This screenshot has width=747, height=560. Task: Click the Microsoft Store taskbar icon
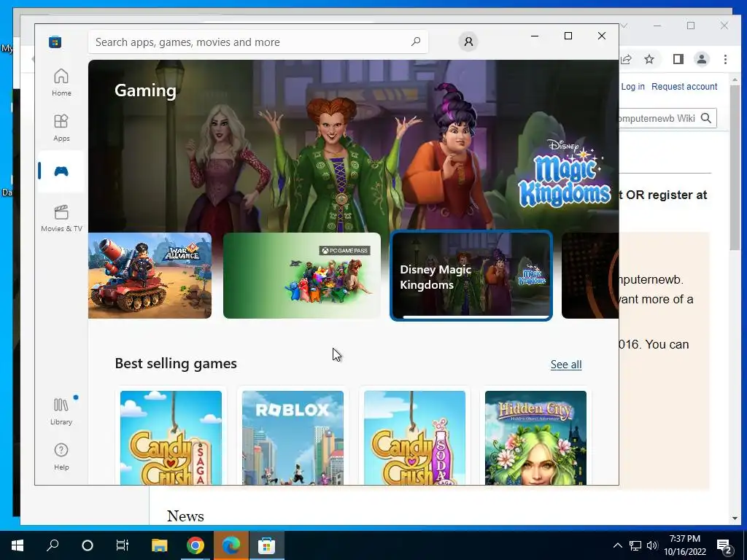pyautogui.click(x=267, y=545)
